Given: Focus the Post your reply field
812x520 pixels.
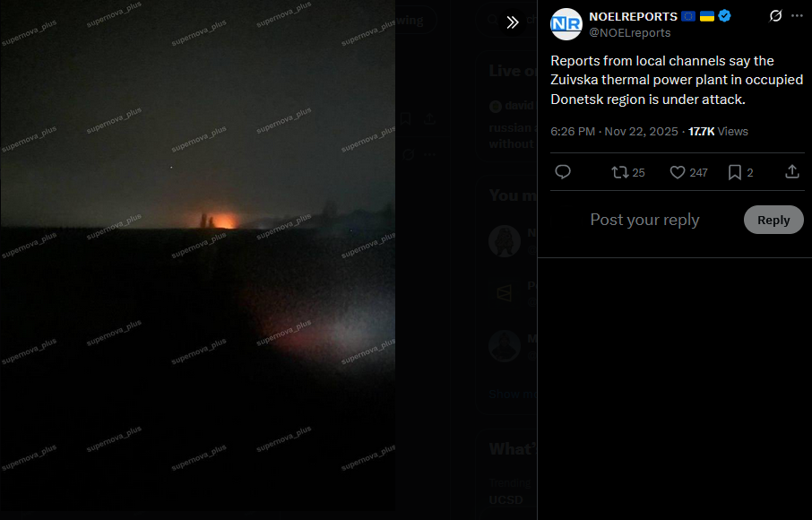Looking at the screenshot, I should click(644, 220).
